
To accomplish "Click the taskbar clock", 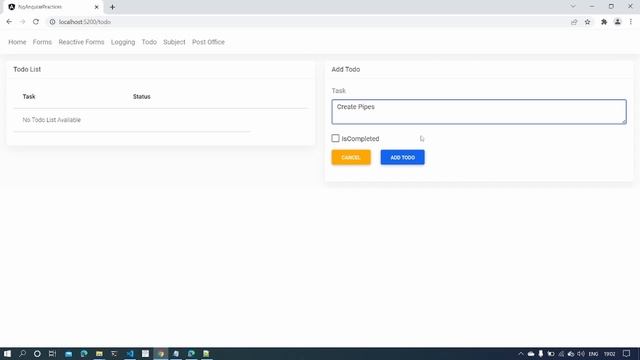I will 609,354.
